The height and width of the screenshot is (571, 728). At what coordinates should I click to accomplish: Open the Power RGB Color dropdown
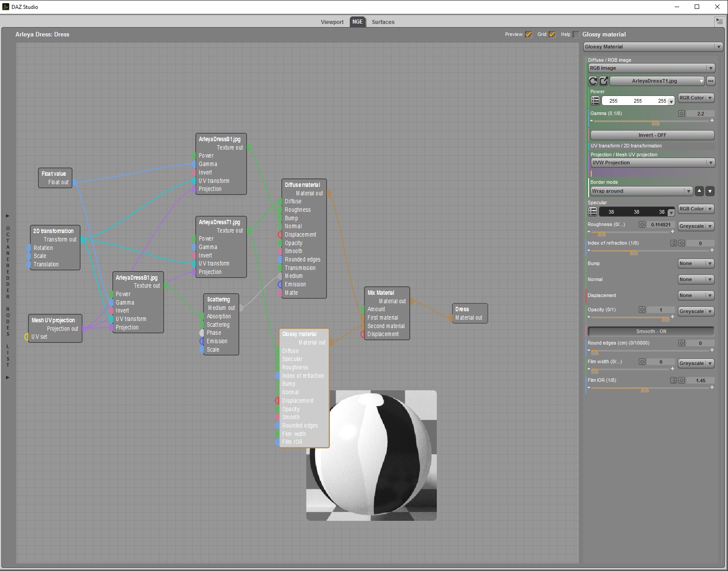696,98
